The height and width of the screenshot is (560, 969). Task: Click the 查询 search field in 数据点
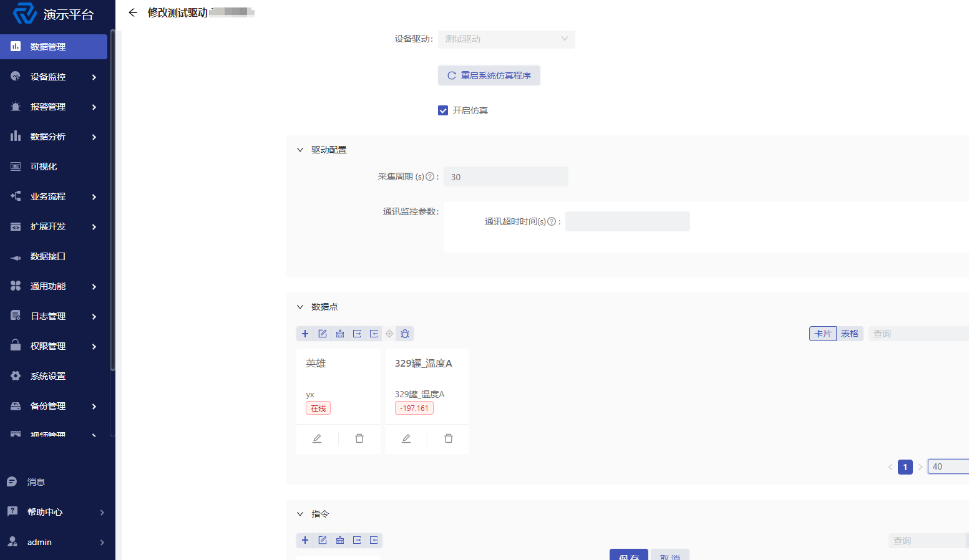click(x=918, y=334)
